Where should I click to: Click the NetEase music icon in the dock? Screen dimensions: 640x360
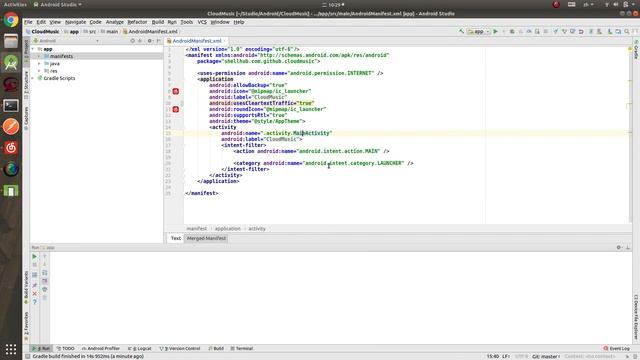coord(11,148)
